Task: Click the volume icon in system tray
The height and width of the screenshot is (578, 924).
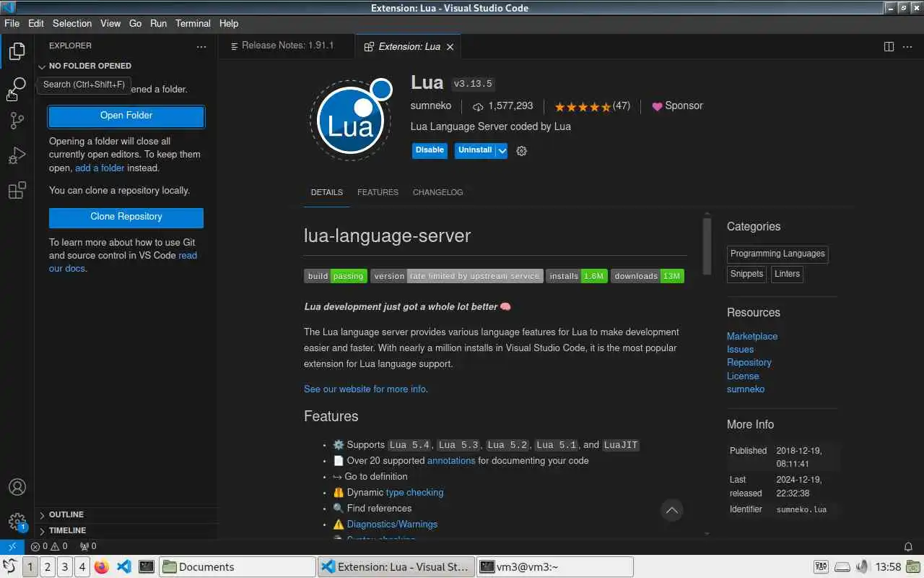Action: tap(862, 566)
